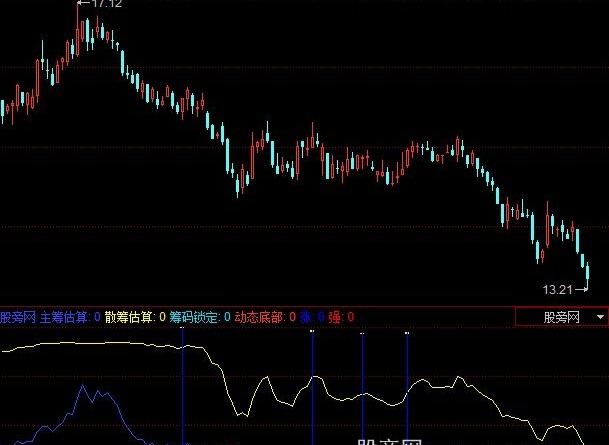609x445 pixels.
Task: Open the 股旁网 indicator dropdown arrow
Action: coord(600,317)
